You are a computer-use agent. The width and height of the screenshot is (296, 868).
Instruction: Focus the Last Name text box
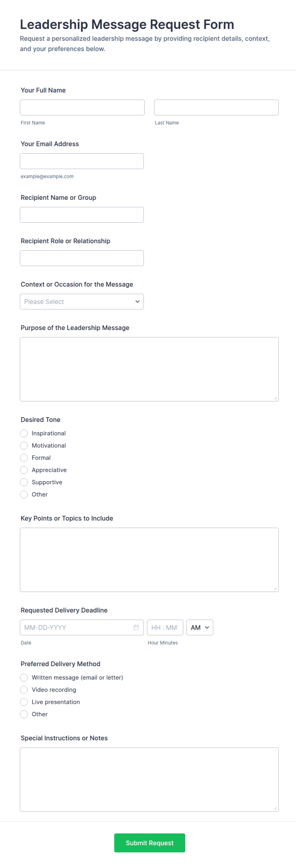(x=216, y=108)
